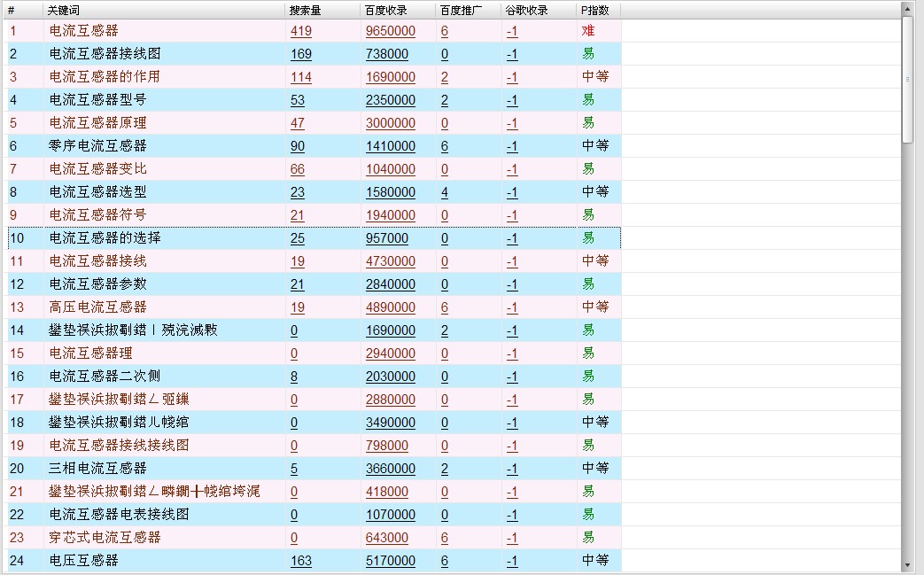Viewport: 924px width, 575px height.
Task: Click the 5170000 link for 电压互感器
Action: [390, 561]
